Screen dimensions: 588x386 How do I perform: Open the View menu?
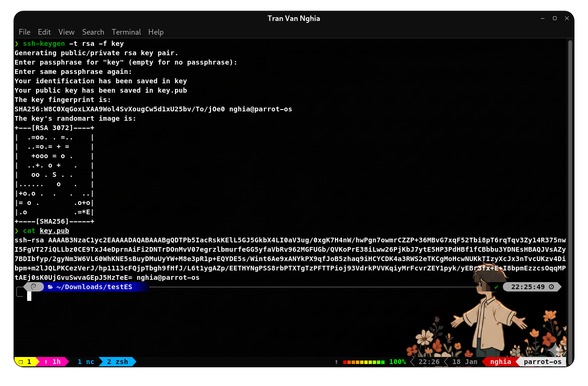point(66,32)
